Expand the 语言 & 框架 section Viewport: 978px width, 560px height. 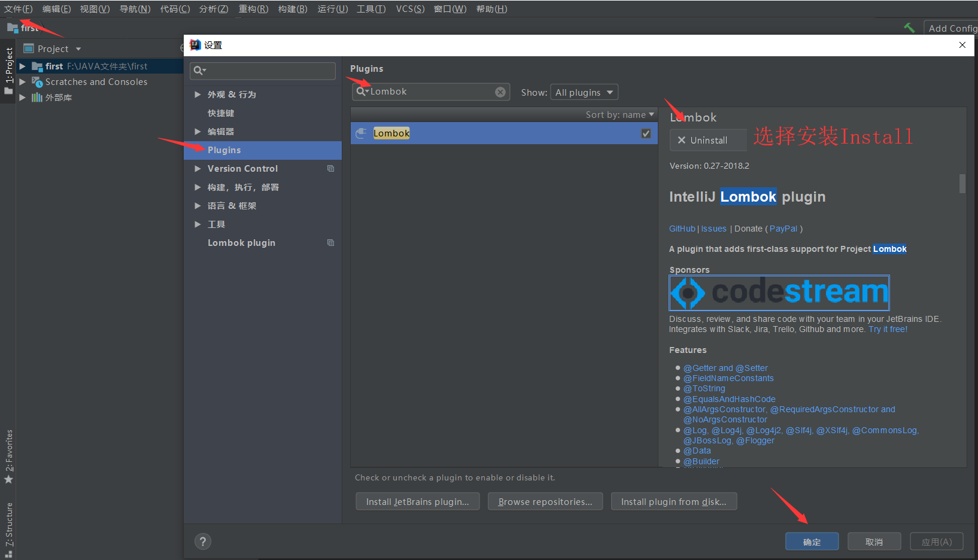(198, 206)
